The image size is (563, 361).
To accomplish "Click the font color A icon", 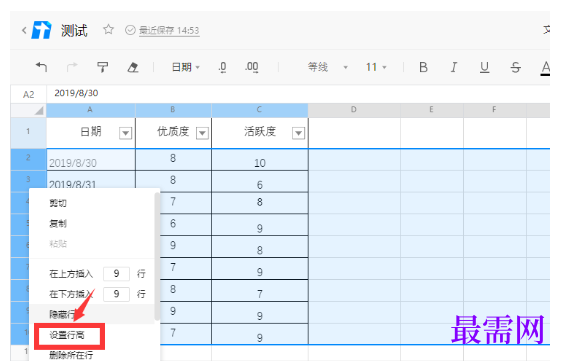I will click(x=545, y=68).
